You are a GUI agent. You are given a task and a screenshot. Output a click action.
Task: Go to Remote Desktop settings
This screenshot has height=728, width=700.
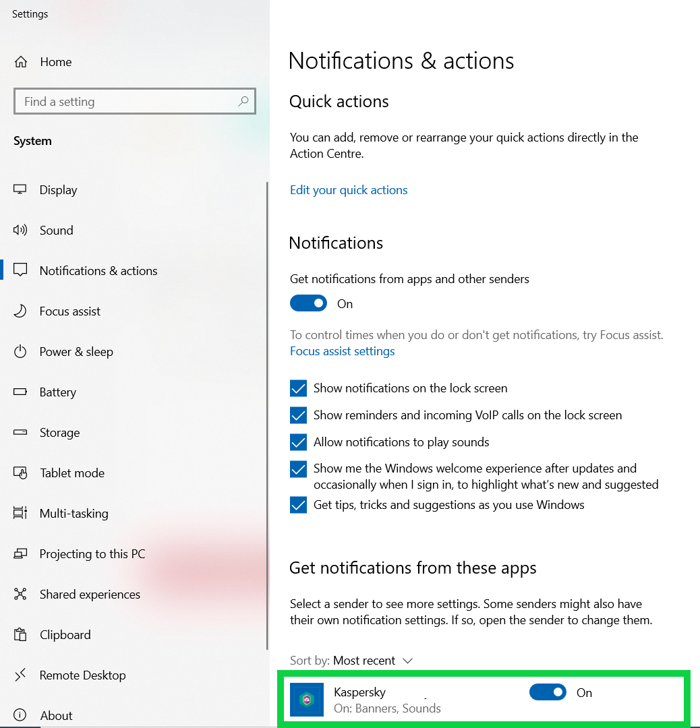coord(82,675)
